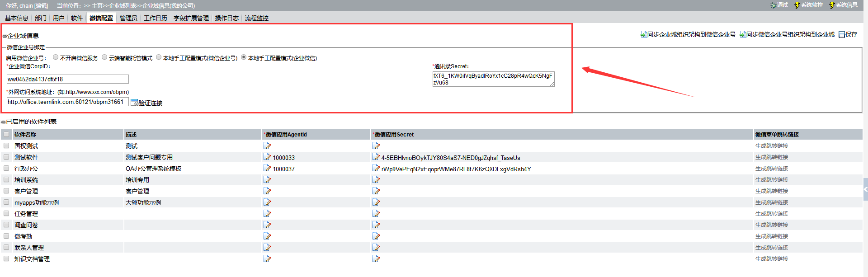Screen dimensions: 868x277
Task: Switch to the 基本信息 tab
Action: pos(17,18)
